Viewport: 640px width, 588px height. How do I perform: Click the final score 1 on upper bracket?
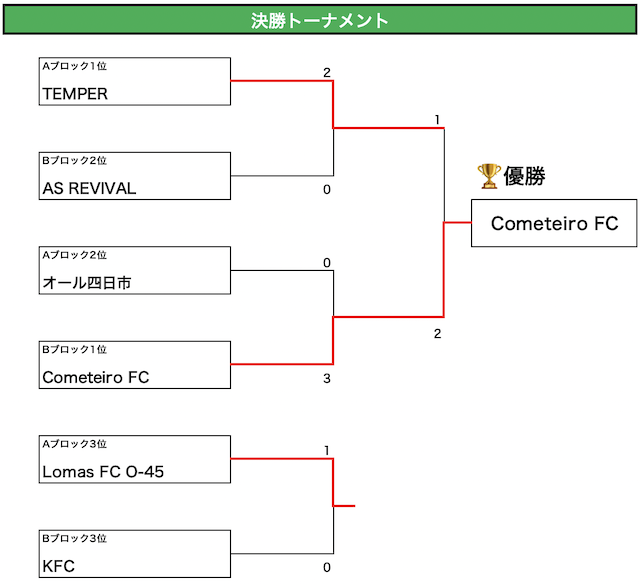tap(437, 120)
